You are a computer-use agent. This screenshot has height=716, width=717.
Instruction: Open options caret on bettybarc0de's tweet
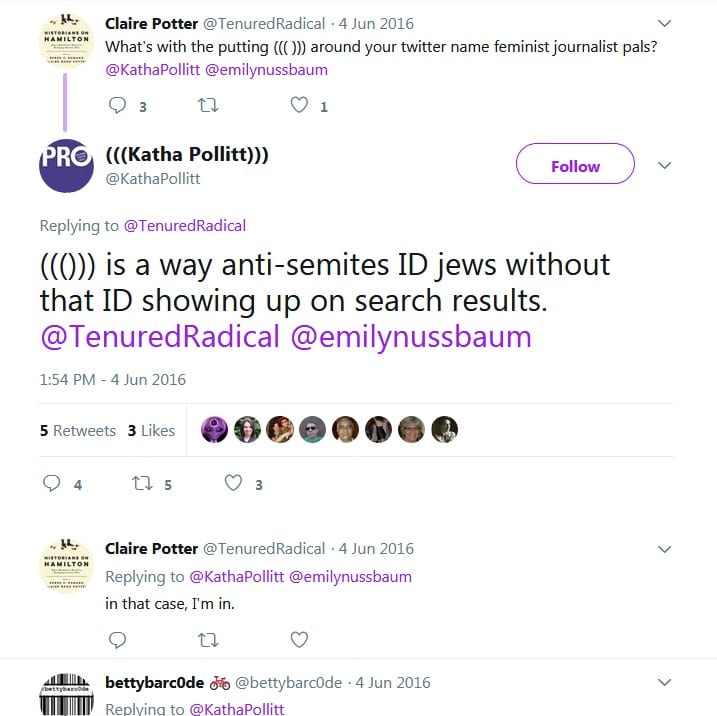point(666,683)
